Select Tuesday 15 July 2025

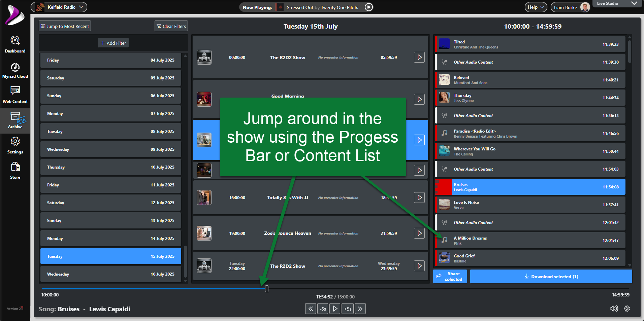111,256
